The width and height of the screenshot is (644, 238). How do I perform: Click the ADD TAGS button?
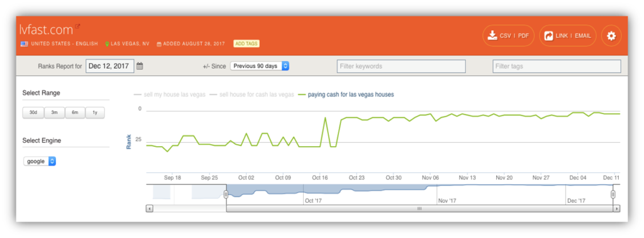(247, 44)
